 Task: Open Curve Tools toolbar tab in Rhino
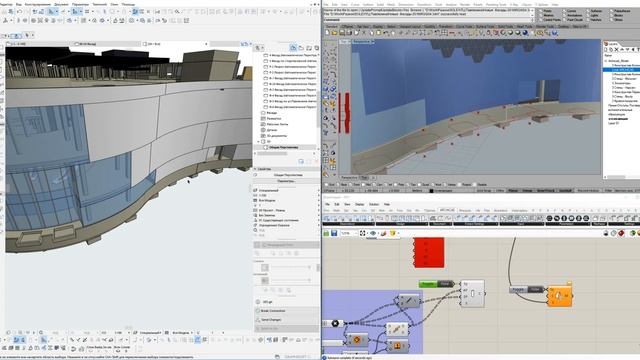(464, 26)
